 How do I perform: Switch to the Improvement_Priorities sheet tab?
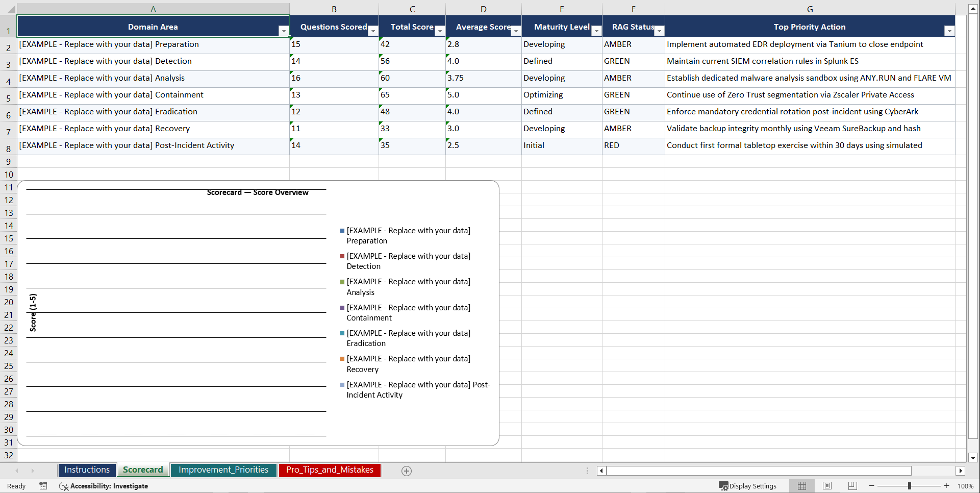[x=223, y=470]
